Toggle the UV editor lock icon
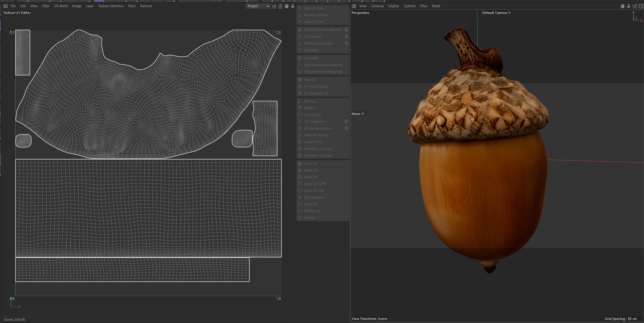 280,6
